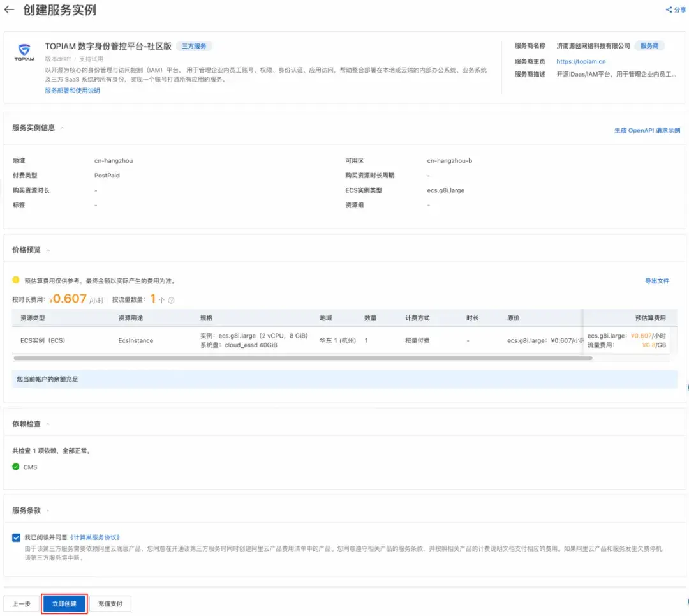Click the 服务商 tag

coord(649,46)
